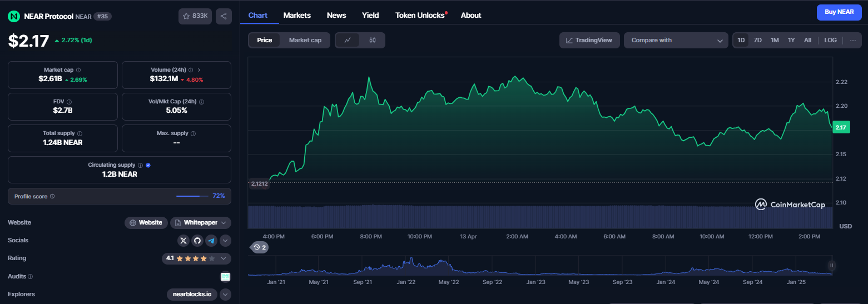Click the Buy NEAR button
868x304 pixels.
pos(839,12)
